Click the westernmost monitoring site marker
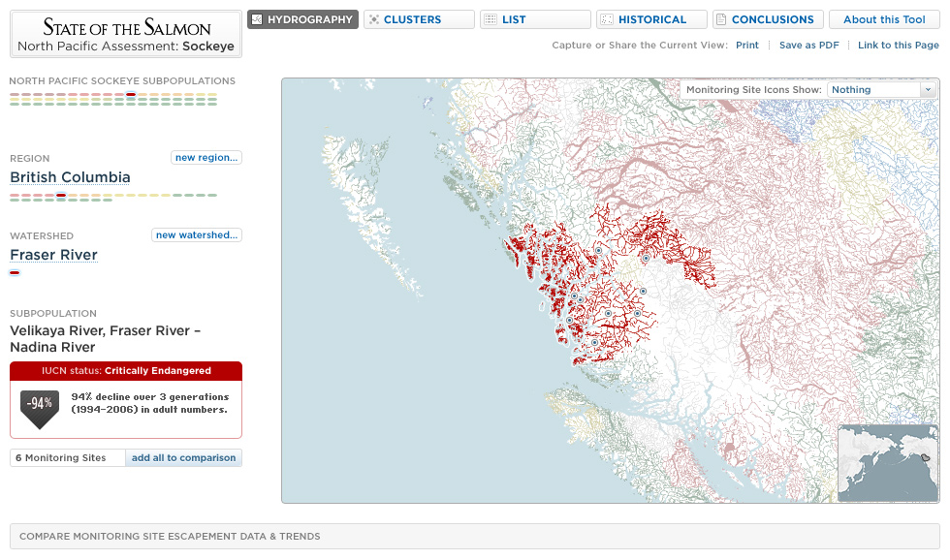This screenshot has width=950, height=560. [x=570, y=321]
